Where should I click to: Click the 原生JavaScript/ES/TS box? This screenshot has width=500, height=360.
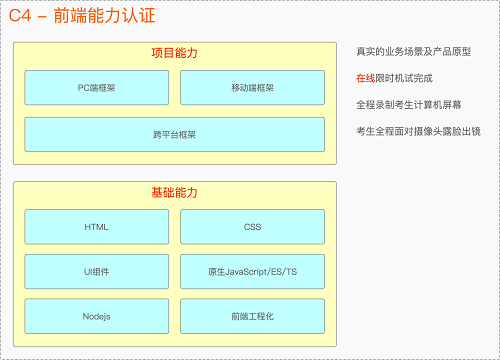[252, 271]
